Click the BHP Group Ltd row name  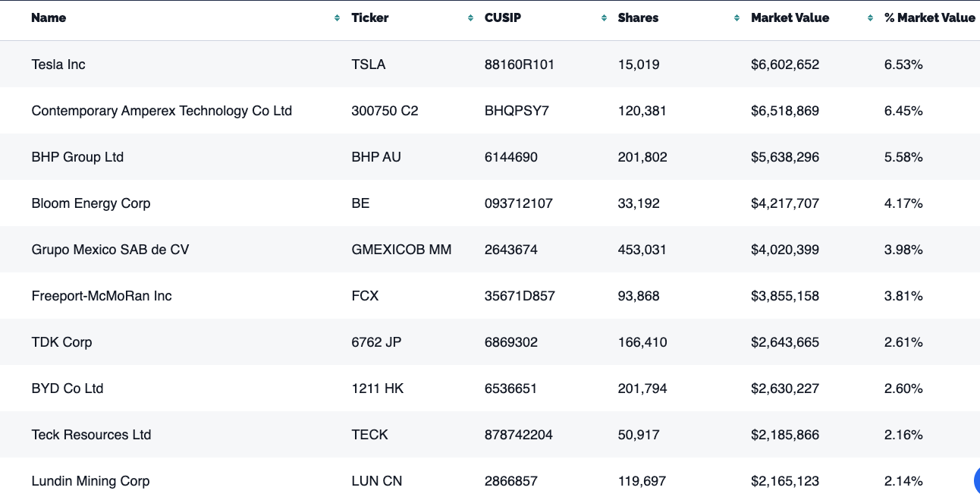[77, 157]
